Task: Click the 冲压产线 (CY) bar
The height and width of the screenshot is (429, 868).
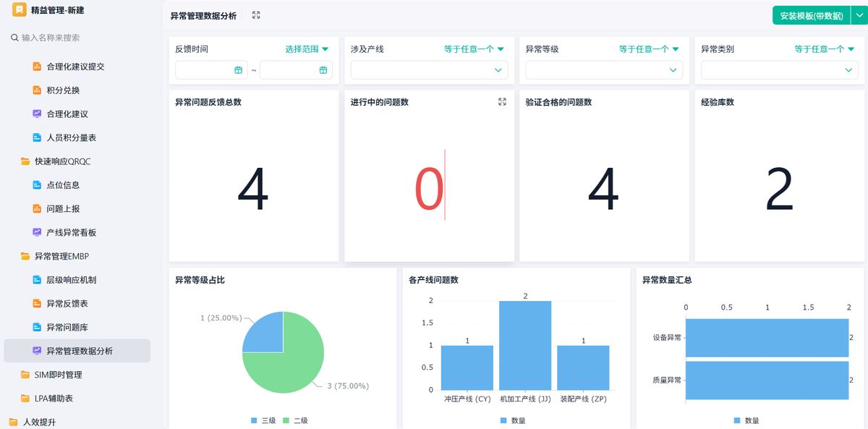Action: coord(467,368)
